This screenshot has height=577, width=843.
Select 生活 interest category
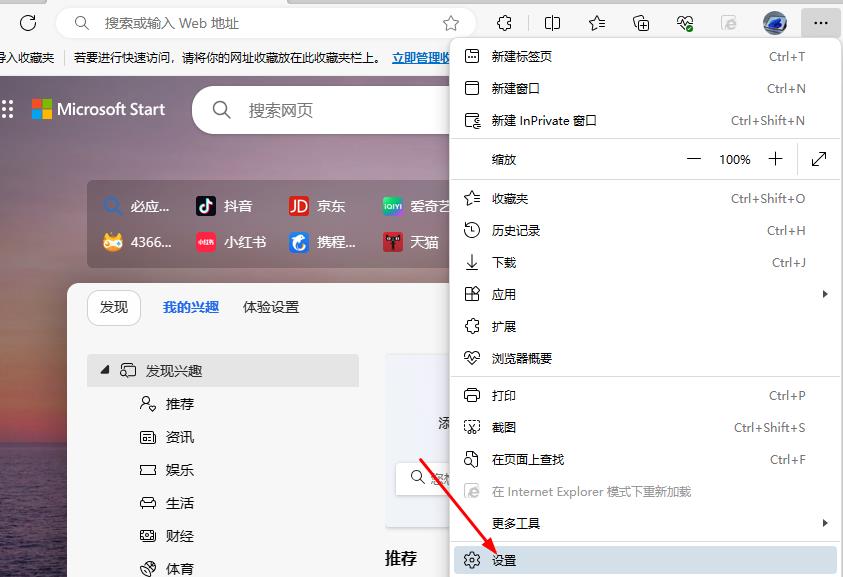[167, 503]
